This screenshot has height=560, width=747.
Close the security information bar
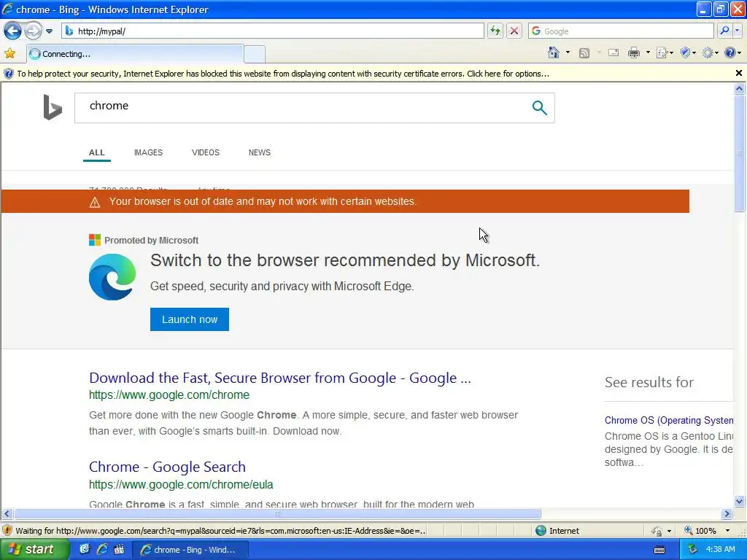[739, 74]
